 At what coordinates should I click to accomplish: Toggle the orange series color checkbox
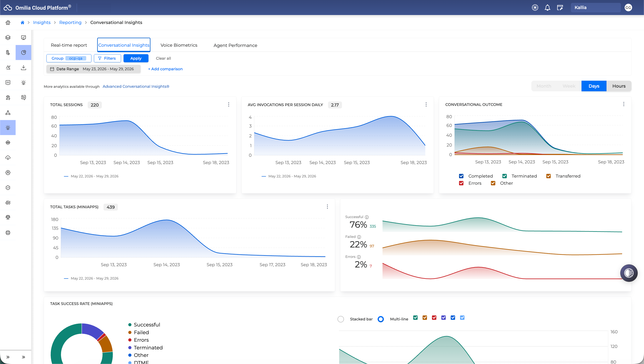425,318
